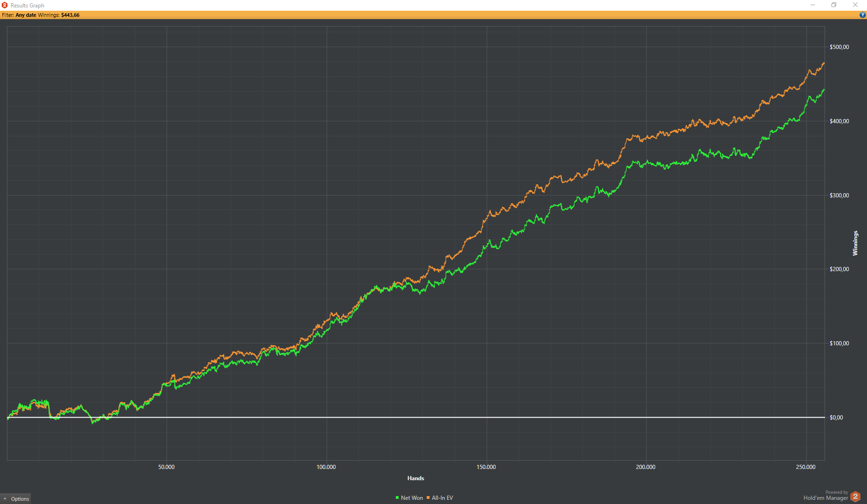Click the "Results Graph" window title

(28, 6)
